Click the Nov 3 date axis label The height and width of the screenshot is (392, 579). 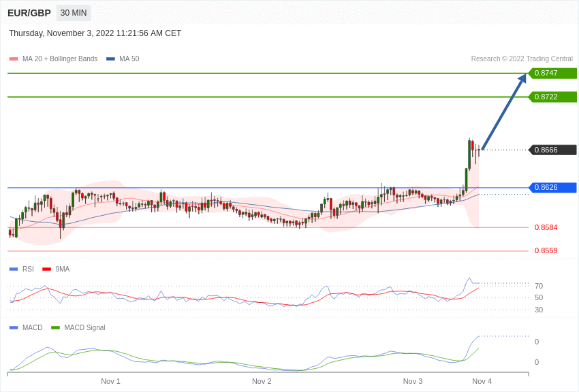point(413,381)
